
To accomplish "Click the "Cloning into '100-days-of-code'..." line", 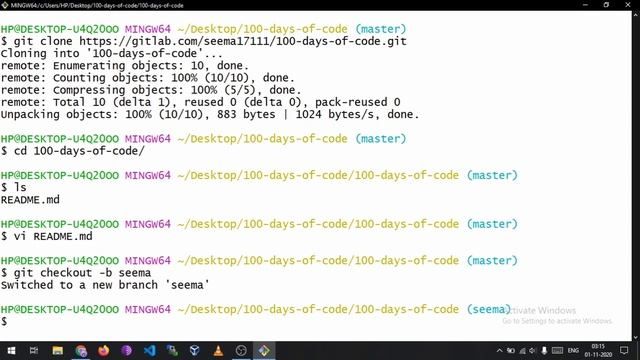I will [x=111, y=53].
